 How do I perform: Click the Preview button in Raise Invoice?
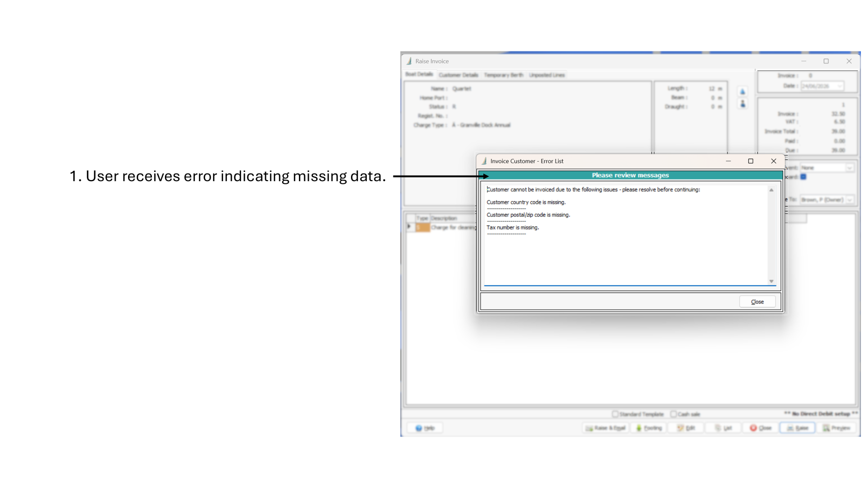(836, 428)
